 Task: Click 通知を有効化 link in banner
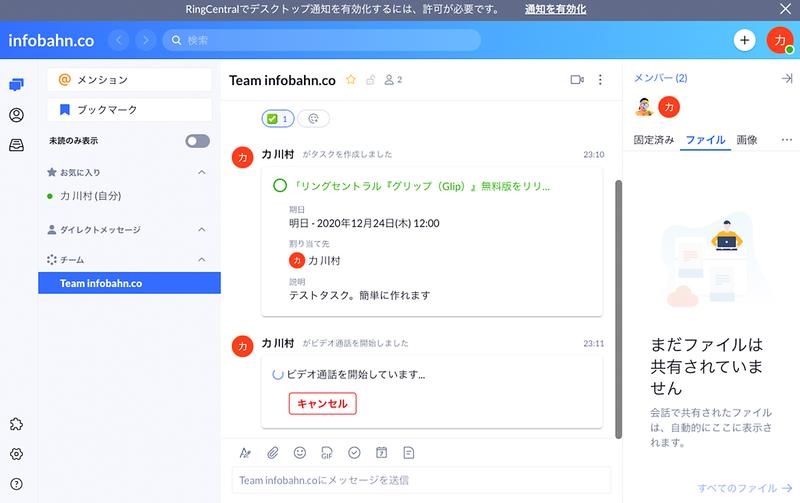pos(555,9)
